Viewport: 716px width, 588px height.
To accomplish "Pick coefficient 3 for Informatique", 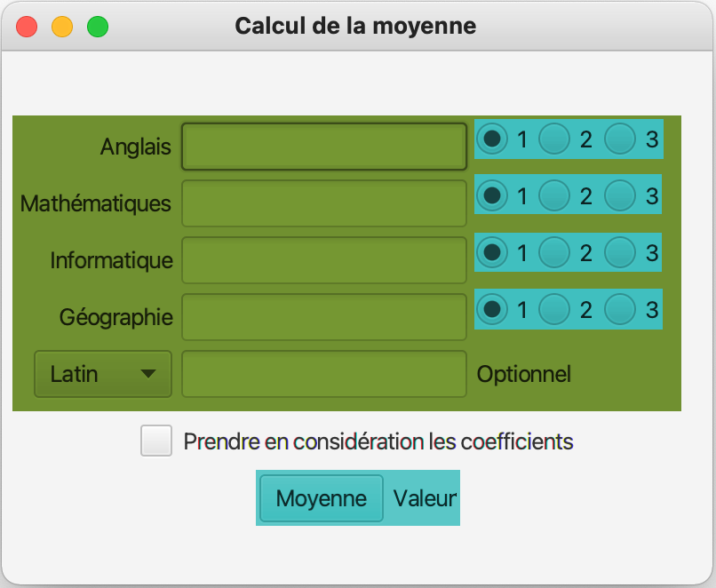I will click(620, 252).
